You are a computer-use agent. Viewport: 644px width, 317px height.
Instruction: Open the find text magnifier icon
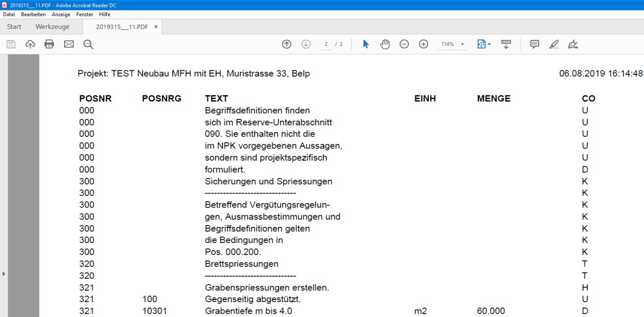click(x=88, y=44)
